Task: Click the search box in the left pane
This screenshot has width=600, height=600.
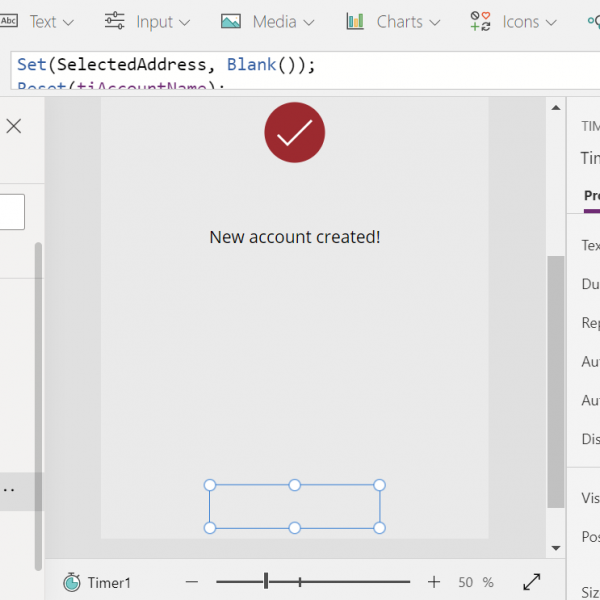Action: (x=12, y=212)
